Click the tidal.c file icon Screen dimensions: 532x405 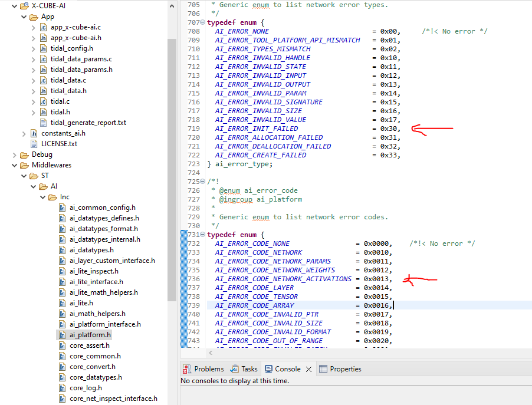(x=44, y=101)
